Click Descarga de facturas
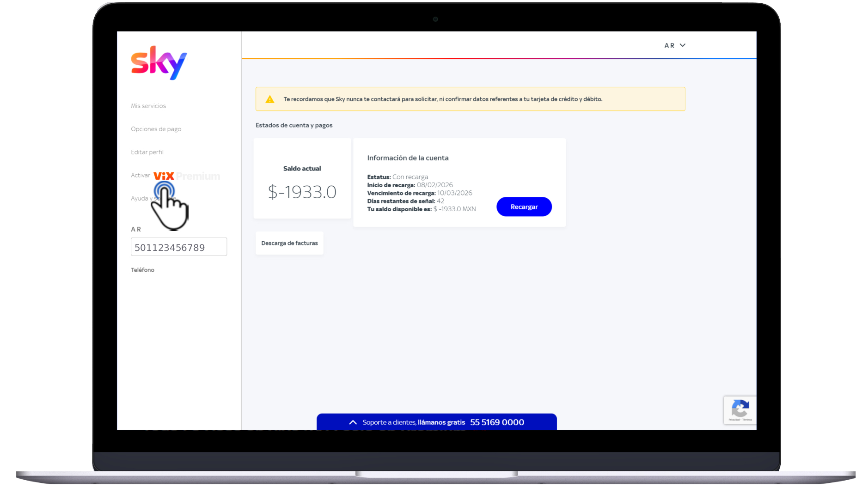 coord(289,243)
